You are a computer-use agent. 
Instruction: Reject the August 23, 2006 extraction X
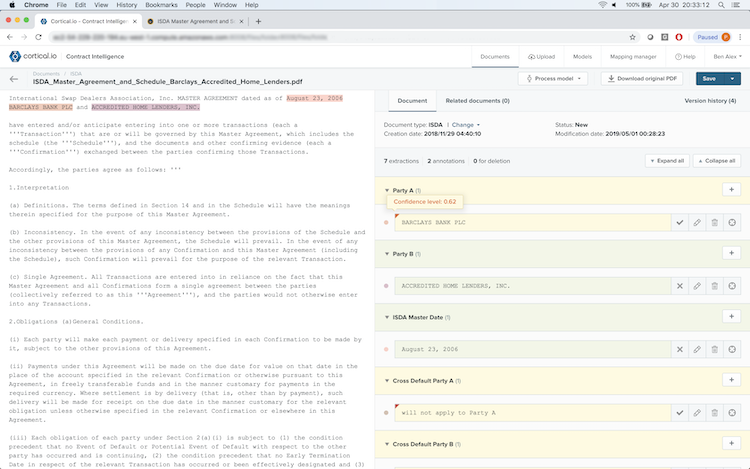(680, 349)
